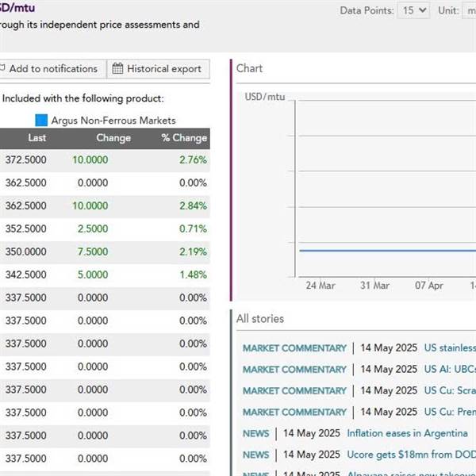Sort by the Change column header
The image size is (476, 476).
point(113,138)
